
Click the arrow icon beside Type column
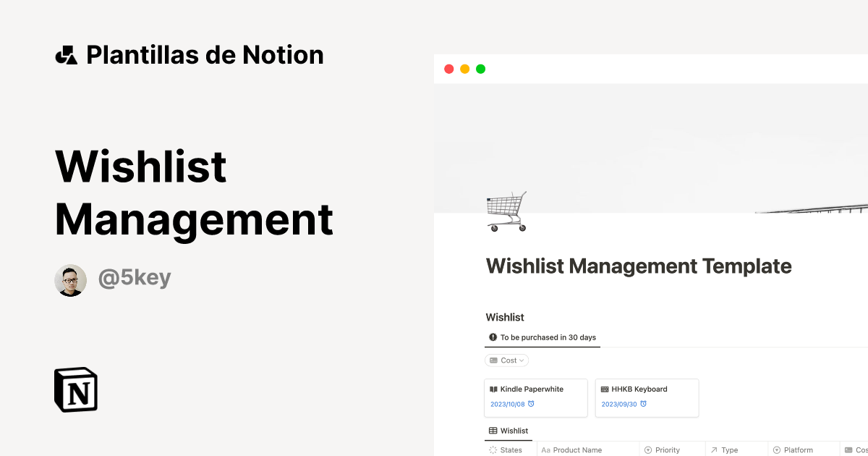[x=714, y=449]
